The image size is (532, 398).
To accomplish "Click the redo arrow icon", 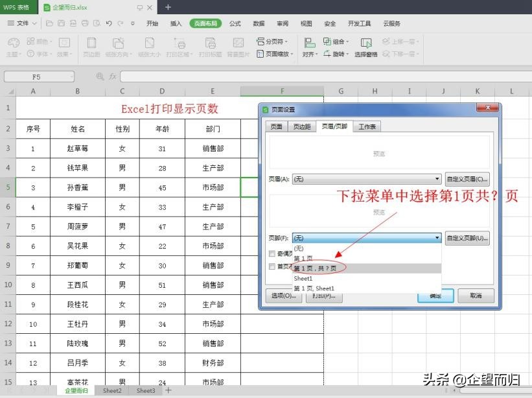I will (121, 23).
